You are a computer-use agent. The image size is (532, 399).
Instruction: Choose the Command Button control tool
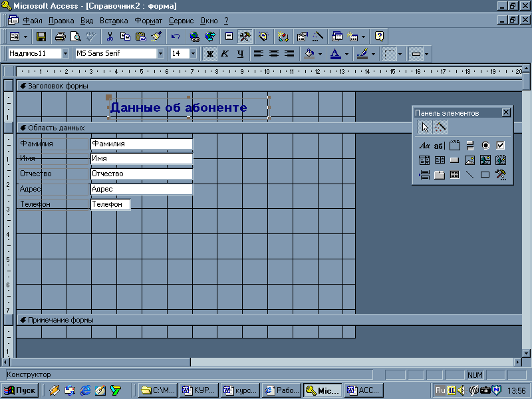[x=455, y=160]
